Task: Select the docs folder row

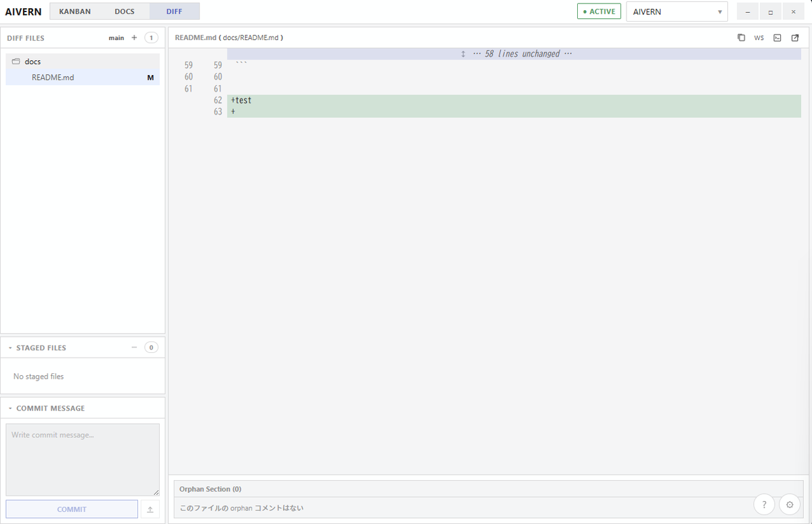Action: pyautogui.click(x=83, y=62)
